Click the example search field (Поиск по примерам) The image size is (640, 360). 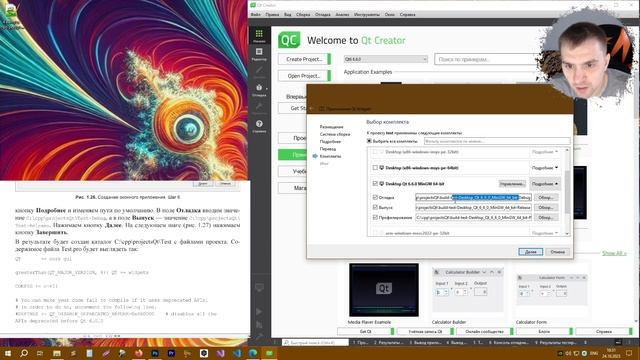point(488,59)
